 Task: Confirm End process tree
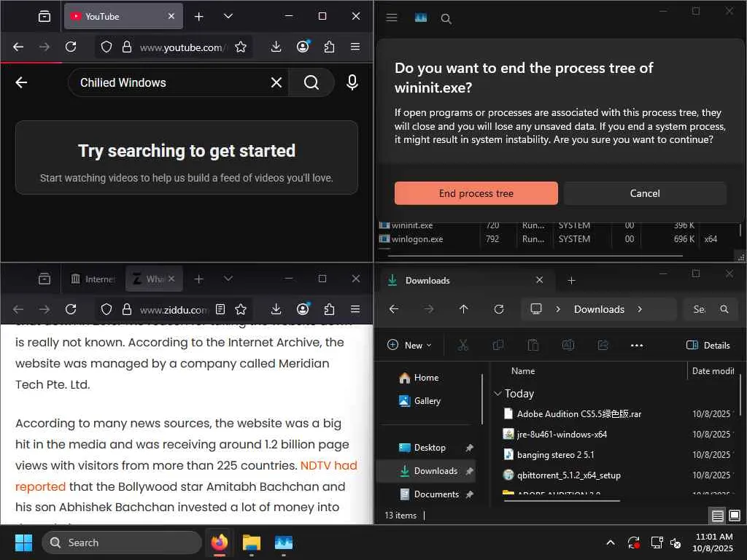476,193
